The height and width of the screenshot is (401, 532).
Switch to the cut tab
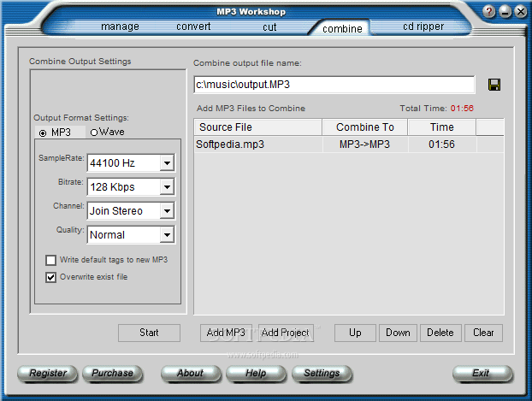click(269, 27)
